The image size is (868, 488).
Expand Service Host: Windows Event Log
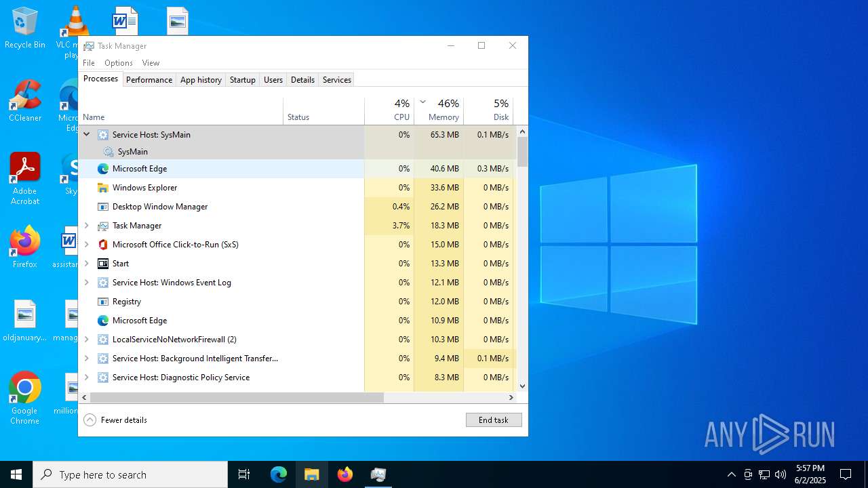[86, 283]
